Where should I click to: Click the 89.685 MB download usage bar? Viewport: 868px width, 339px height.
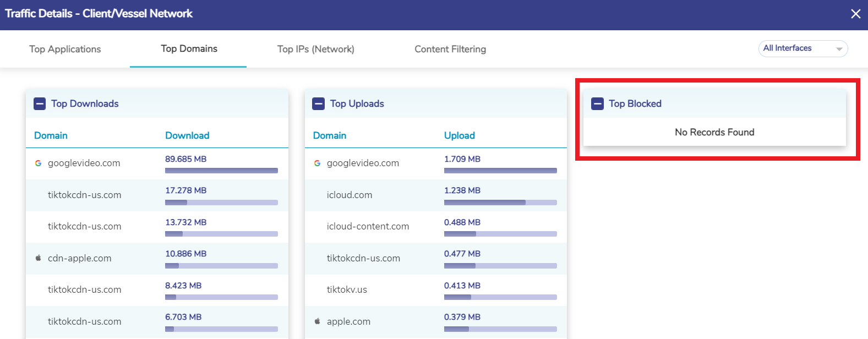pos(221,171)
